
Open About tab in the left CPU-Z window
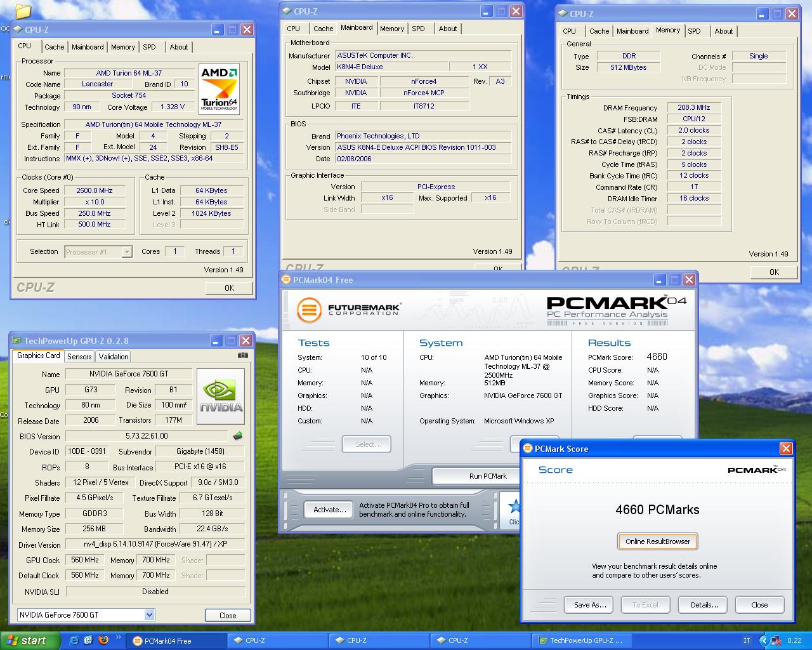click(x=179, y=47)
